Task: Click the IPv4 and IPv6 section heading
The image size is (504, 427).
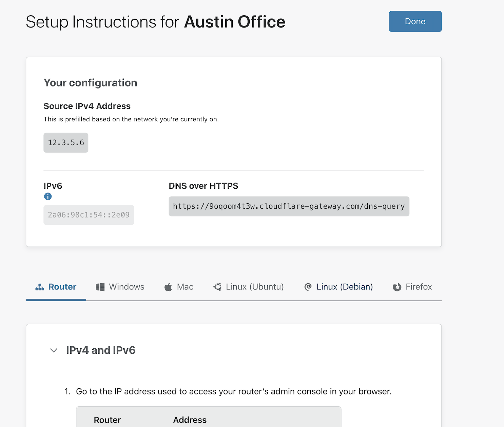Action: (x=101, y=350)
